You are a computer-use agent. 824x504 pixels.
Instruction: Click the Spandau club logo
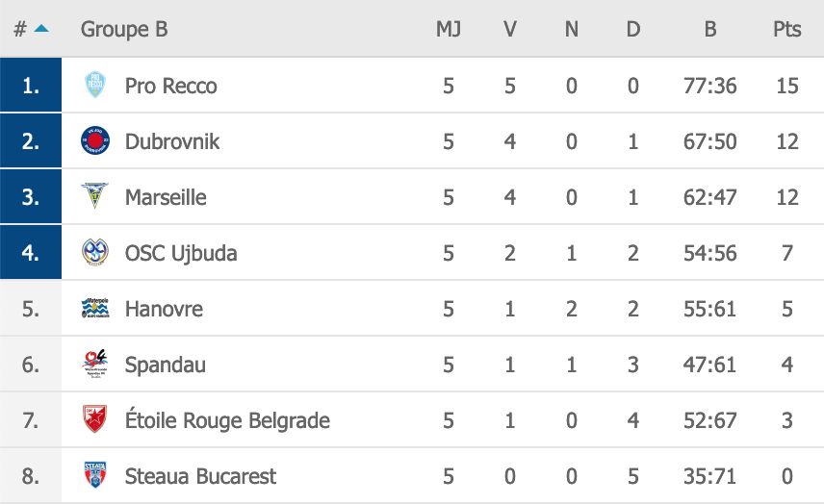(x=95, y=365)
